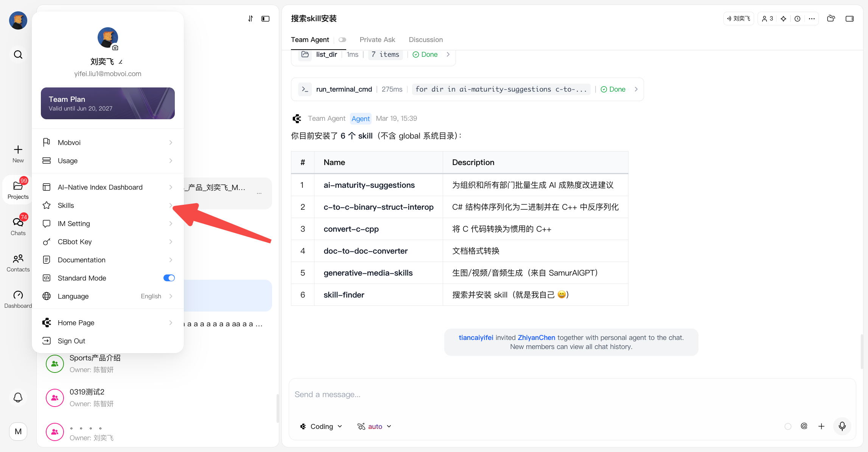Open the Team Plan card
Screen dimensions: 868x452
pos(108,103)
